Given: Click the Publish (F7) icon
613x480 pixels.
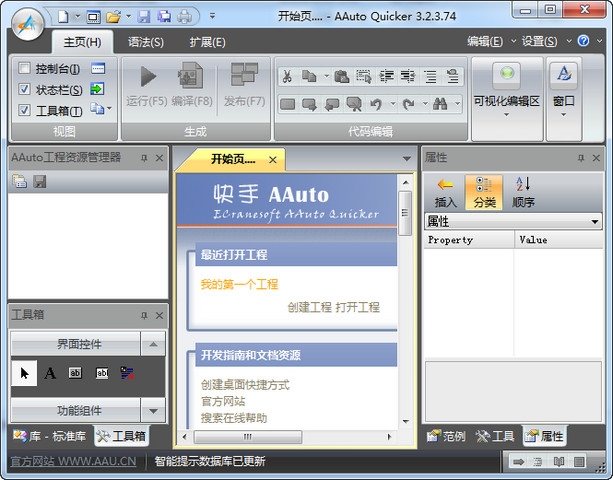Looking at the screenshot, I should (x=244, y=76).
